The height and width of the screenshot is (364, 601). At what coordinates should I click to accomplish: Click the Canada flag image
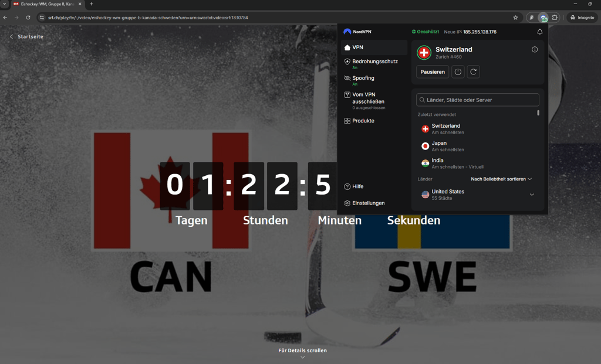click(171, 190)
